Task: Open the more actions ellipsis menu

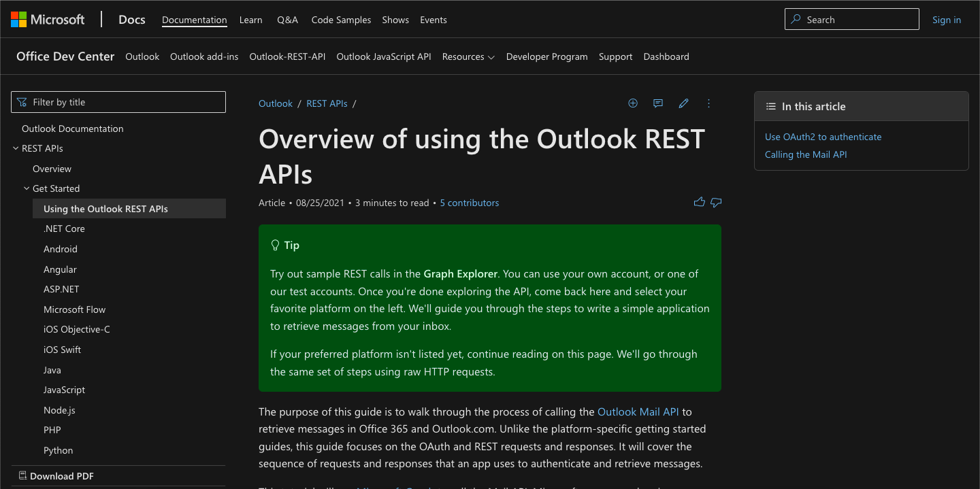Action: (x=709, y=103)
